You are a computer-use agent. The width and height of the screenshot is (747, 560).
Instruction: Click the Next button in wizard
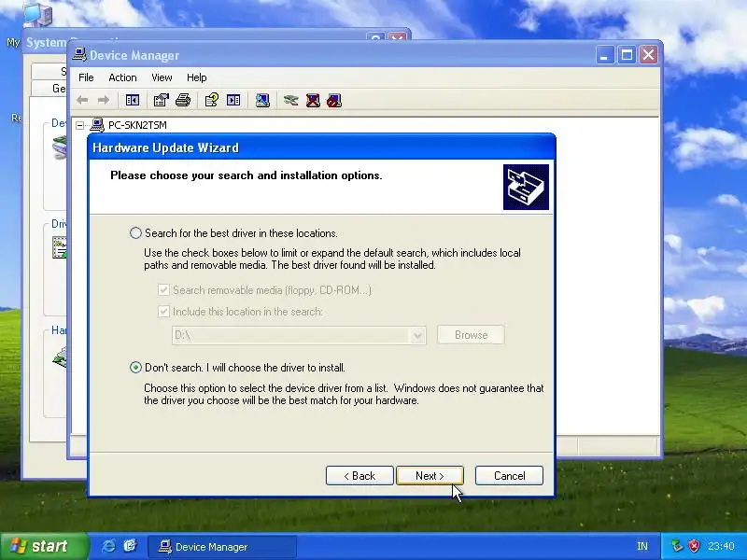430,476
